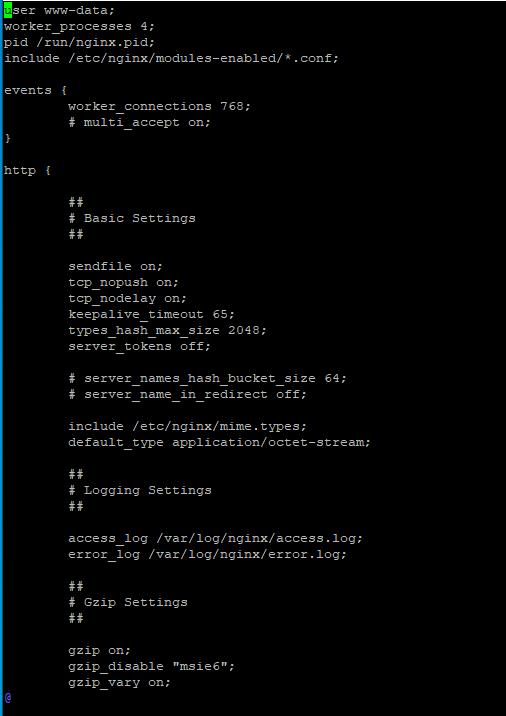Click the gzip_vary on directive
506x716 pixels.
[x=120, y=682]
